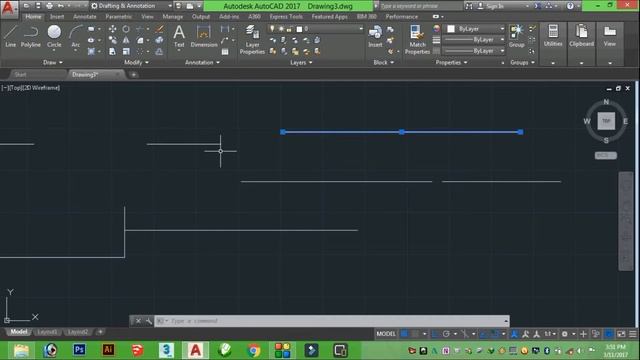This screenshot has height=360, width=640.
Task: Select the Polyline tool
Action: 31,36
